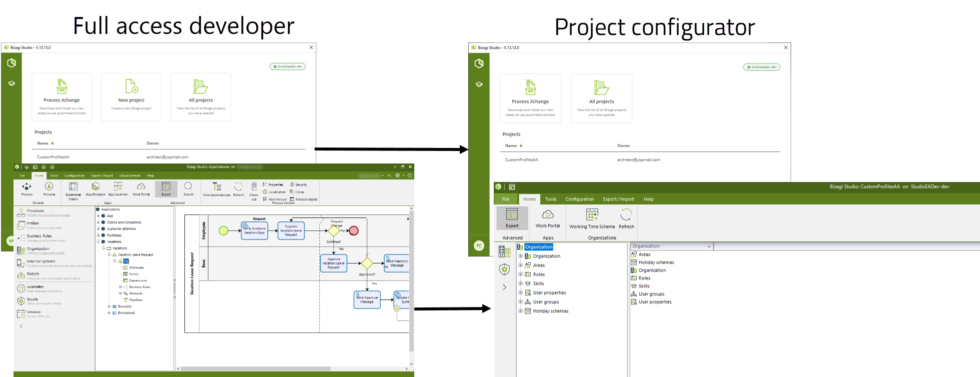Click Security in Process Version group
Screen dimensions: 980x377
[298, 184]
